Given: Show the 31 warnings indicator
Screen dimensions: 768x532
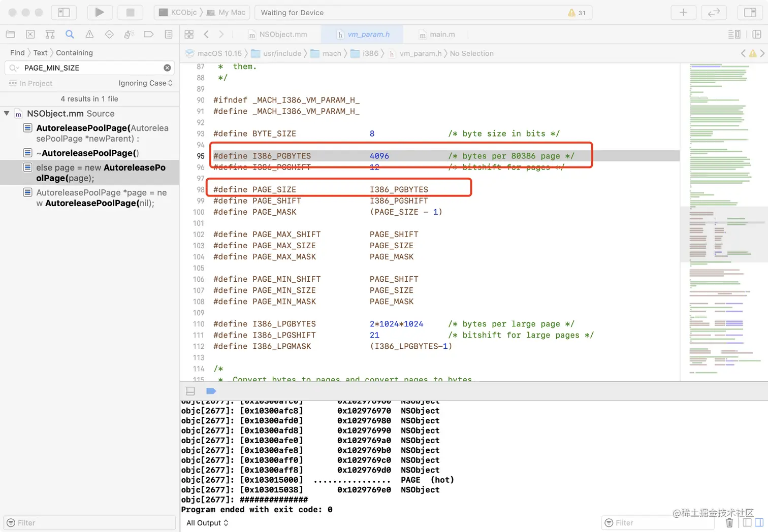Looking at the screenshot, I should (577, 13).
